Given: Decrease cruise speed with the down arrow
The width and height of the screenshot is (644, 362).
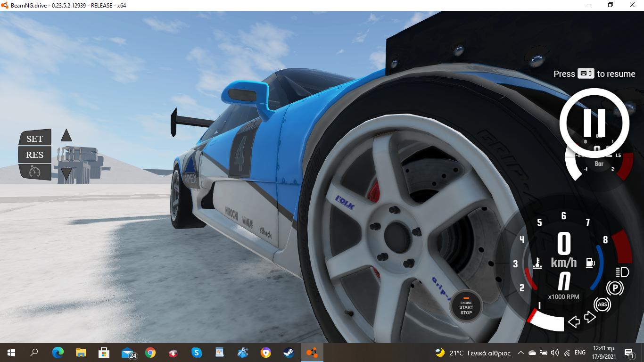Looking at the screenshot, I should pos(66,174).
